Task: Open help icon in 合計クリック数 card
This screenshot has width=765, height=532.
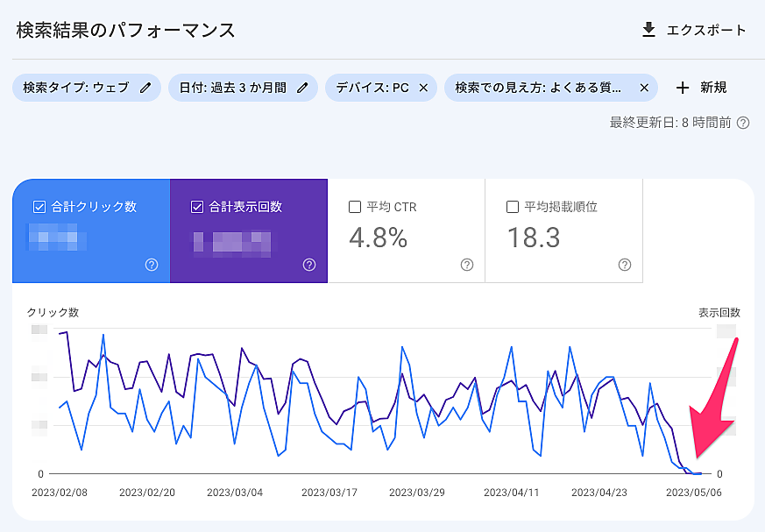Action: coord(152,265)
